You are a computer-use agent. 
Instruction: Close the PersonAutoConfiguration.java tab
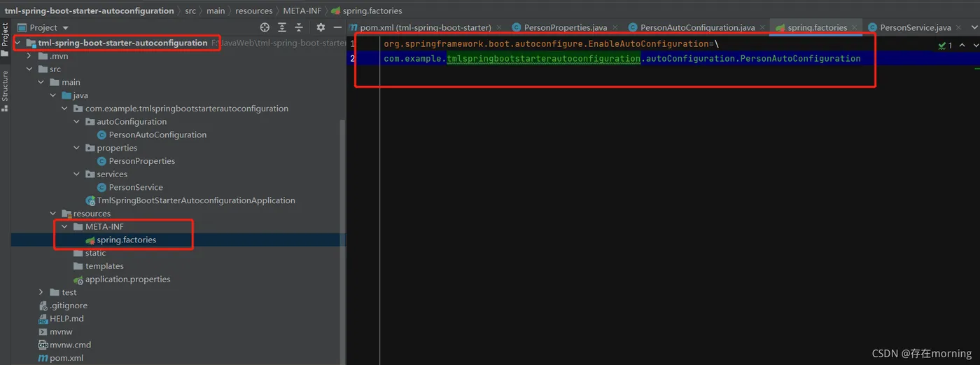[x=762, y=28]
